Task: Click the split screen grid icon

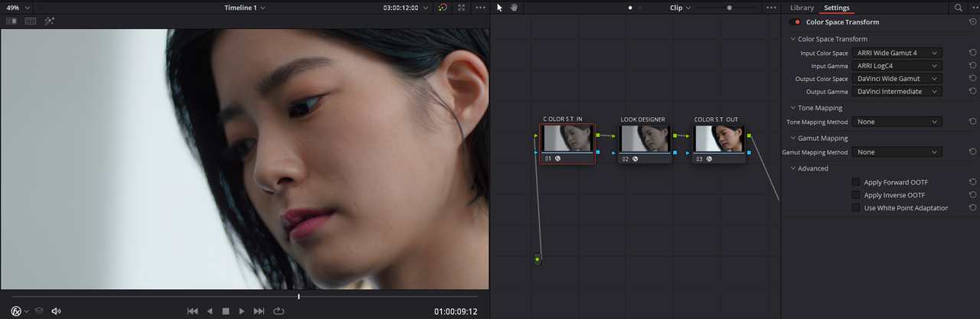Action: tap(31, 21)
